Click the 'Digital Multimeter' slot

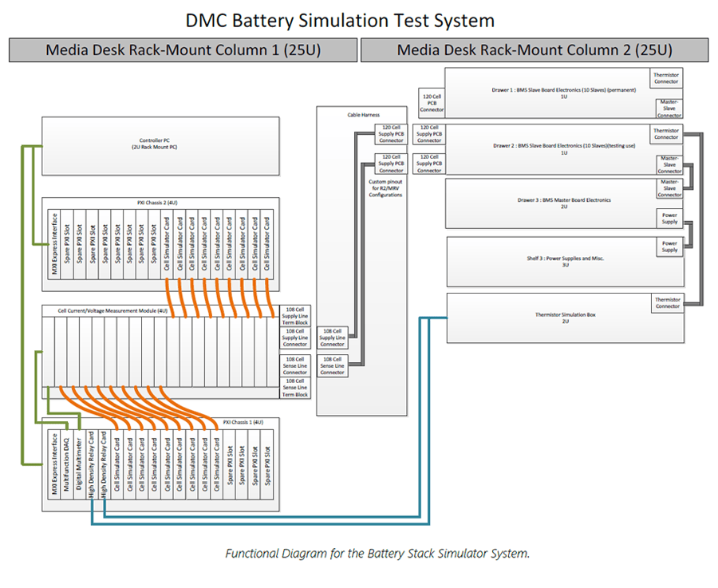coord(79,464)
